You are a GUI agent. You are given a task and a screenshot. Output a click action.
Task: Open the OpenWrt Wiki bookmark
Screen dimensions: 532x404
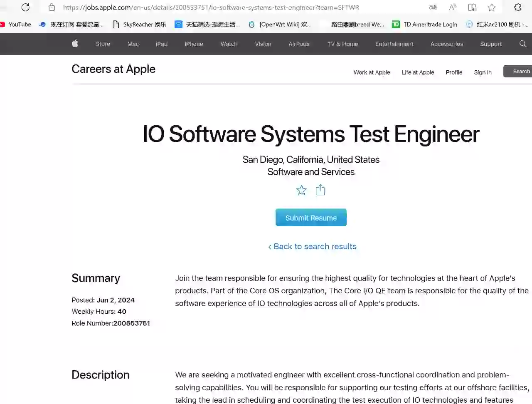[x=280, y=25]
